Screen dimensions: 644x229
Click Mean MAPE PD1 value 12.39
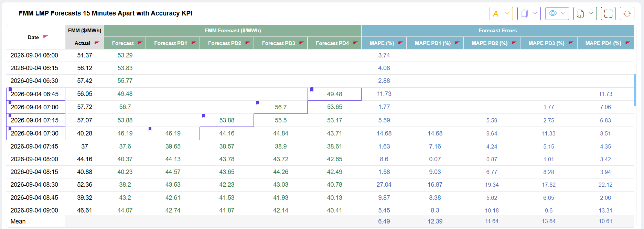[x=435, y=221]
